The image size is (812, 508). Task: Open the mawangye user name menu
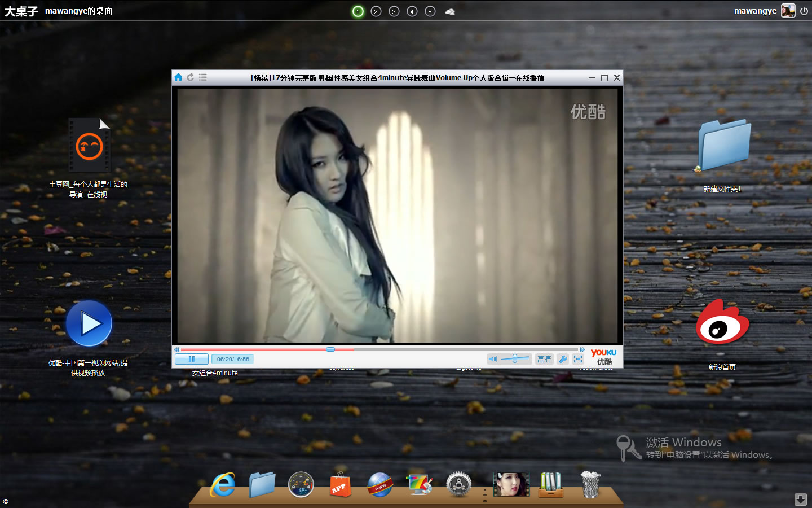click(755, 11)
